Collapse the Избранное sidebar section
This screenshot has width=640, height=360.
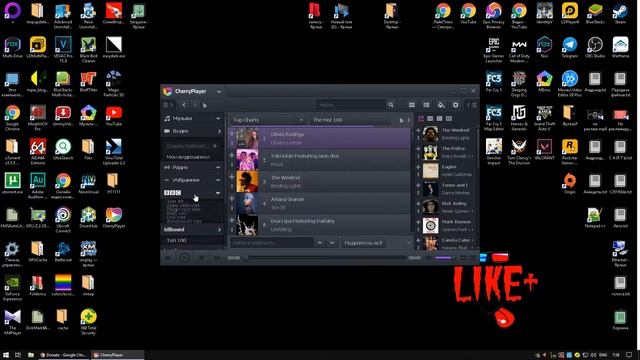coord(218,180)
